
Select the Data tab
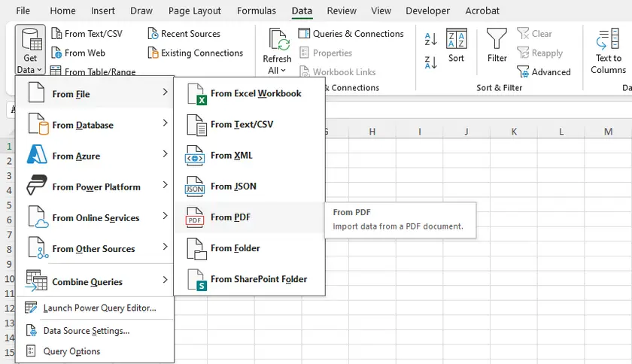pyautogui.click(x=302, y=11)
